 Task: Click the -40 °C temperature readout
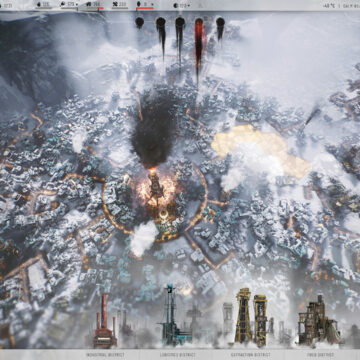(x=329, y=6)
